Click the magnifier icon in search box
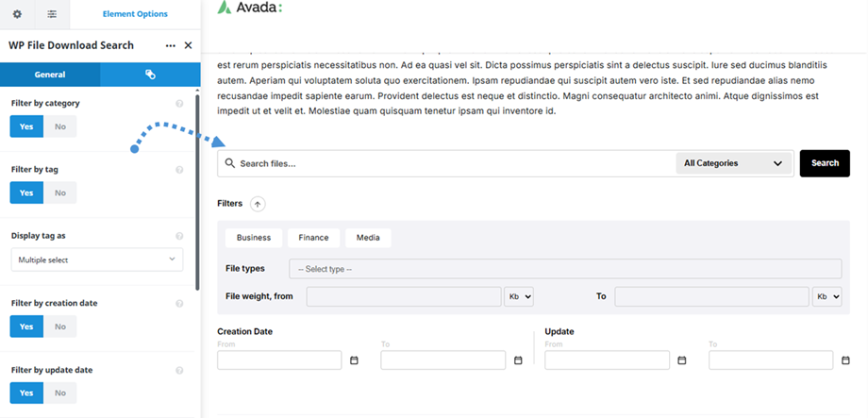Screen dimensions: 868x418 pos(229,163)
